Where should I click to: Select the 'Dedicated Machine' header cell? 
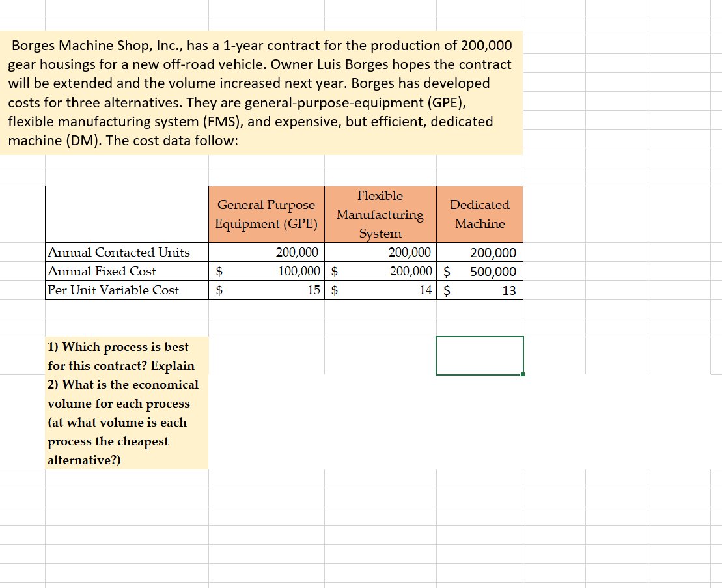(480, 214)
